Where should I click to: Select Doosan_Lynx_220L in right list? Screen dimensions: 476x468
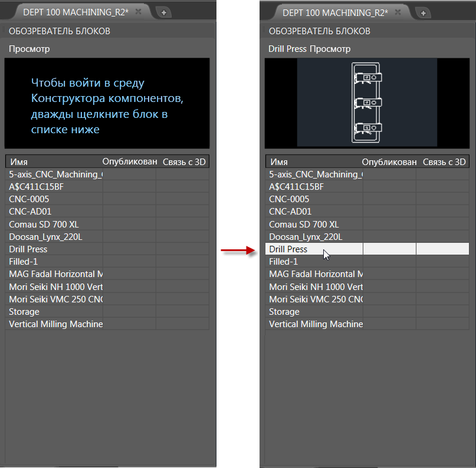(367, 237)
